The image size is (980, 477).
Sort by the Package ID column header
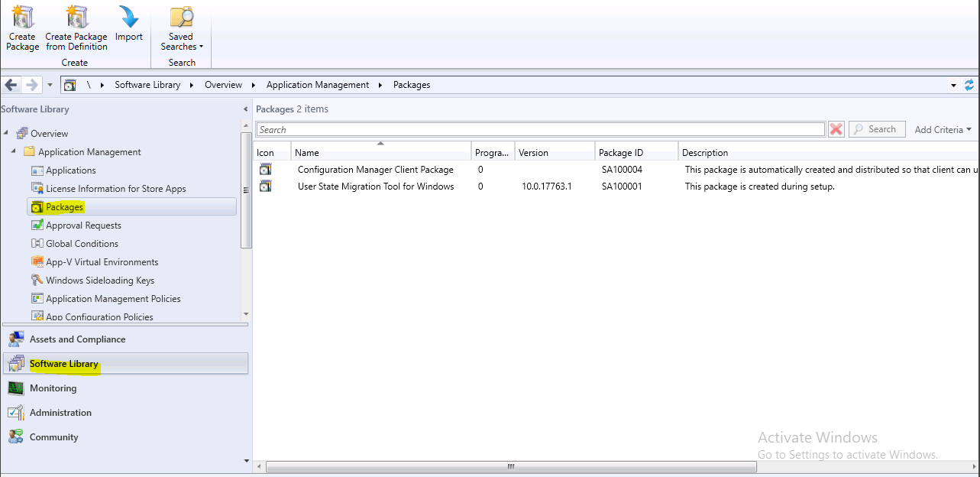click(636, 152)
